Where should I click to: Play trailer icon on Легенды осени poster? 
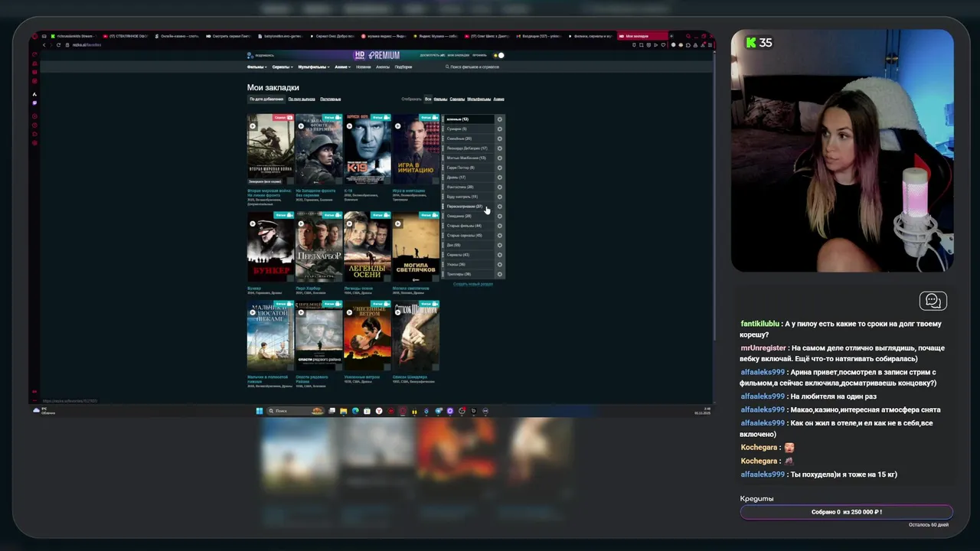pyautogui.click(x=349, y=224)
